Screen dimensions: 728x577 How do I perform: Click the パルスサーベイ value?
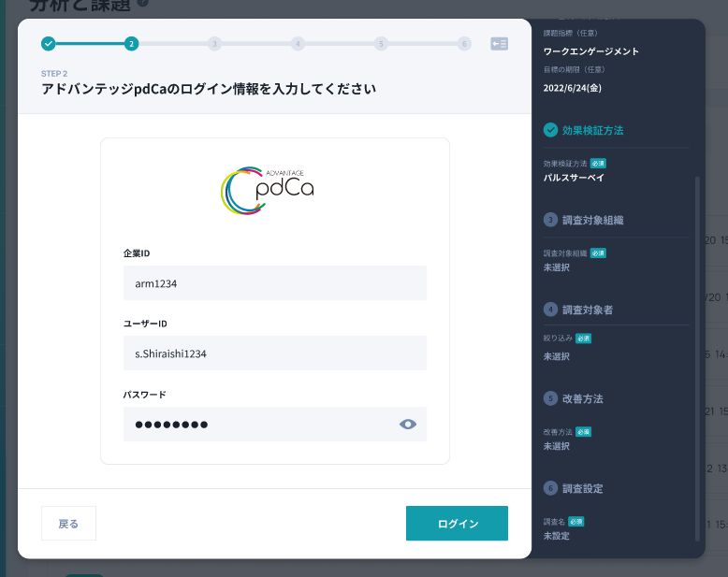point(574,178)
